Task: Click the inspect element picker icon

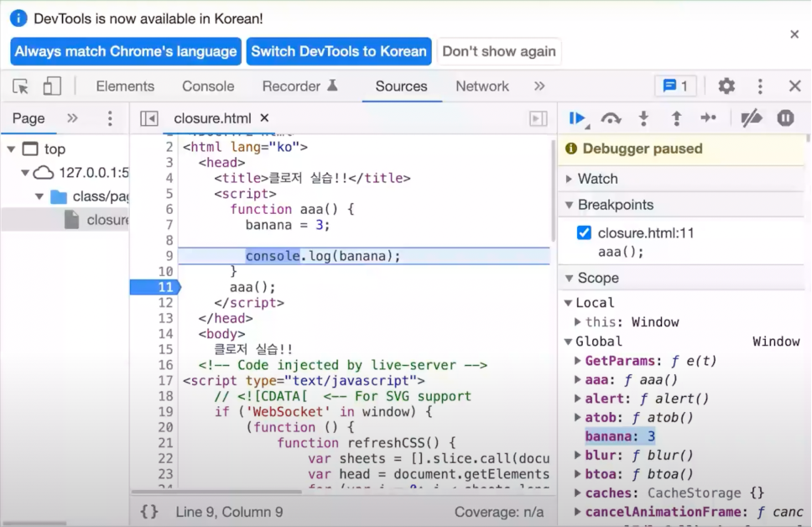Action: [x=21, y=86]
